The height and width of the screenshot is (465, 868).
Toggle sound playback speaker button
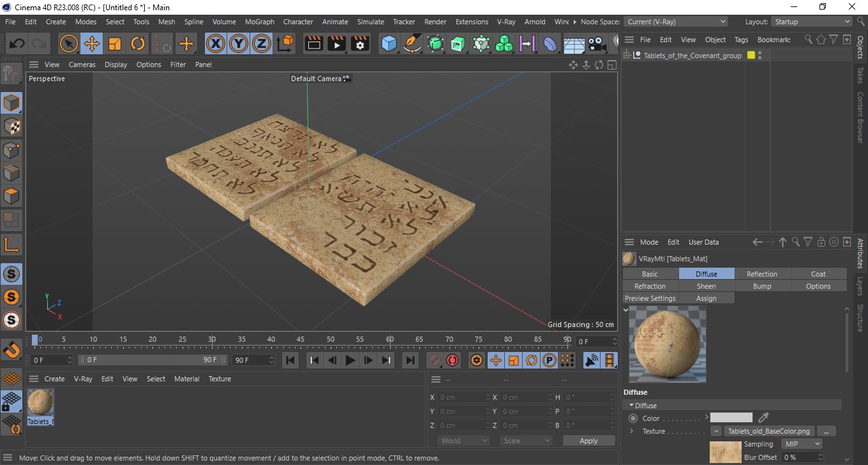click(592, 360)
